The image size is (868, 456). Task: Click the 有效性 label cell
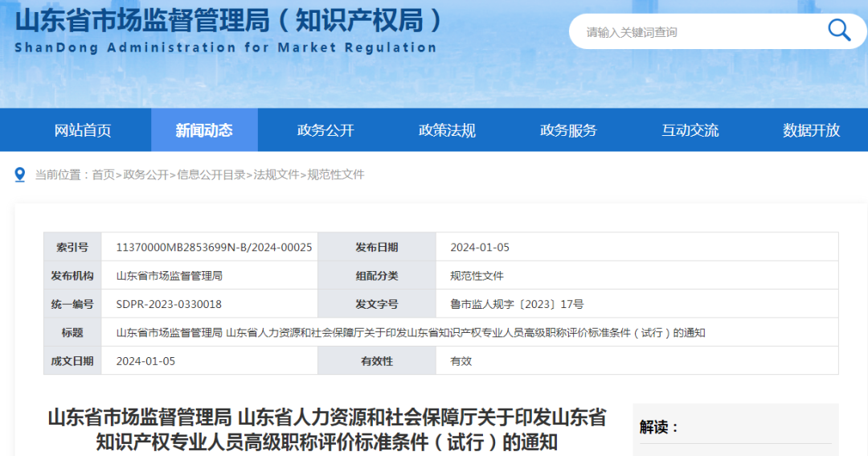377,361
